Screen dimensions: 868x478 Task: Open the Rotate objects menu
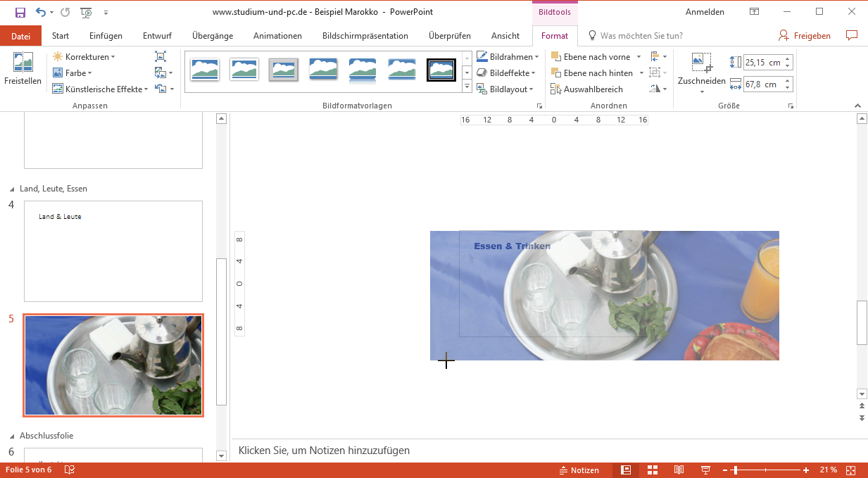point(659,89)
